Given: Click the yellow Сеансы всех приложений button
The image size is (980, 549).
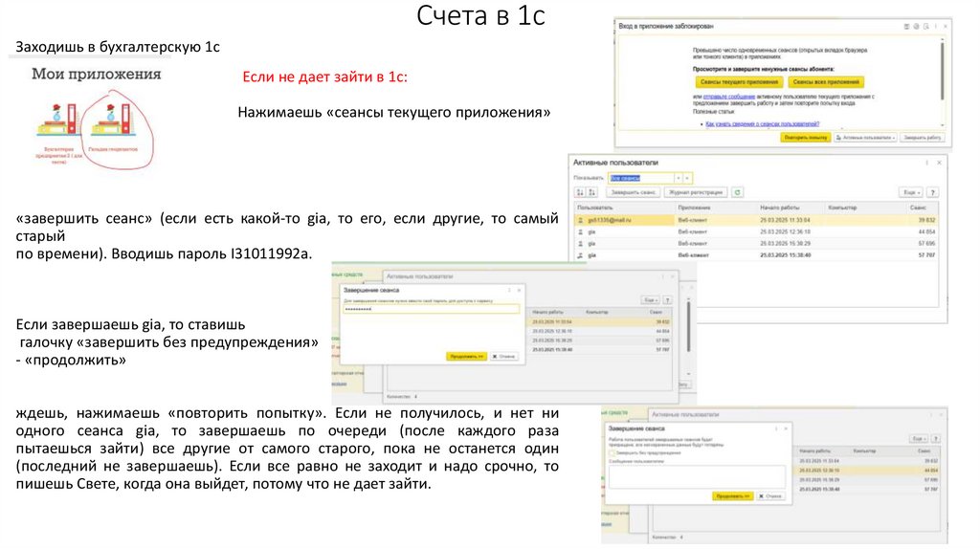Looking at the screenshot, I should click(826, 82).
